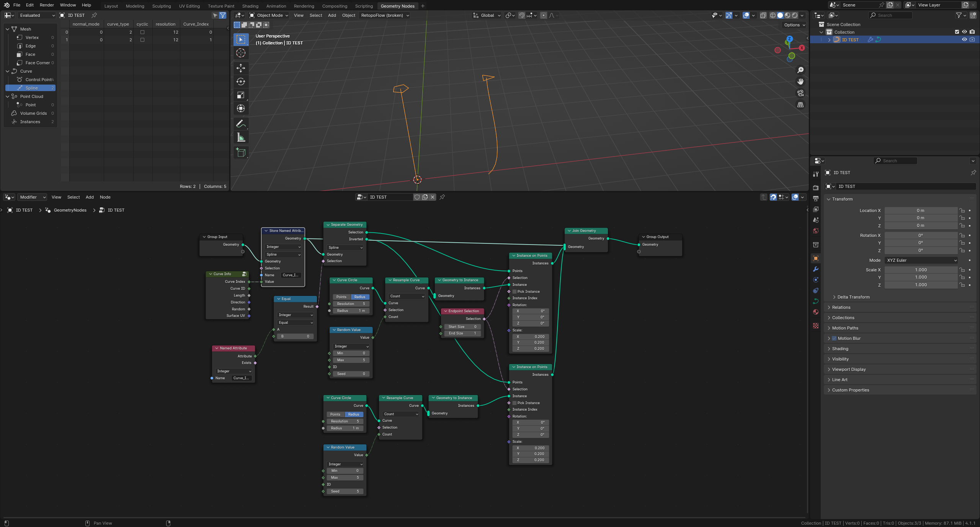Open node editor Add menu
980x527 pixels.
click(x=90, y=197)
